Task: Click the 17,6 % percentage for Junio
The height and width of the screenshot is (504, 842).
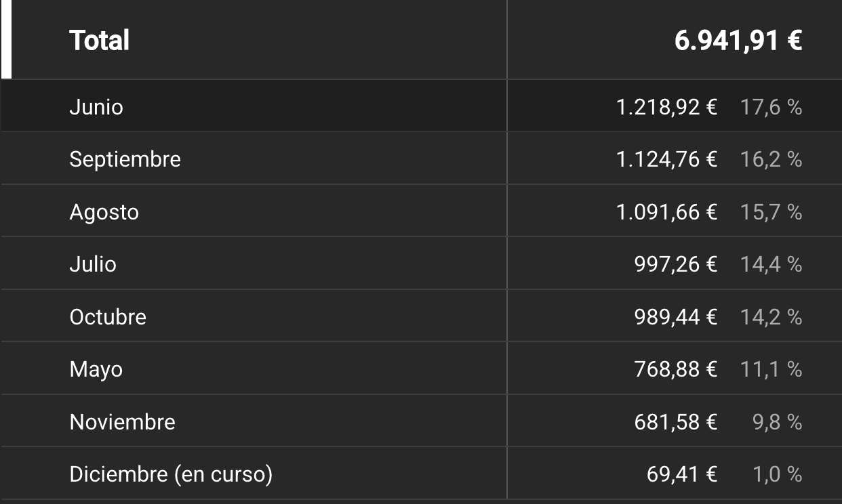Action: [772, 106]
